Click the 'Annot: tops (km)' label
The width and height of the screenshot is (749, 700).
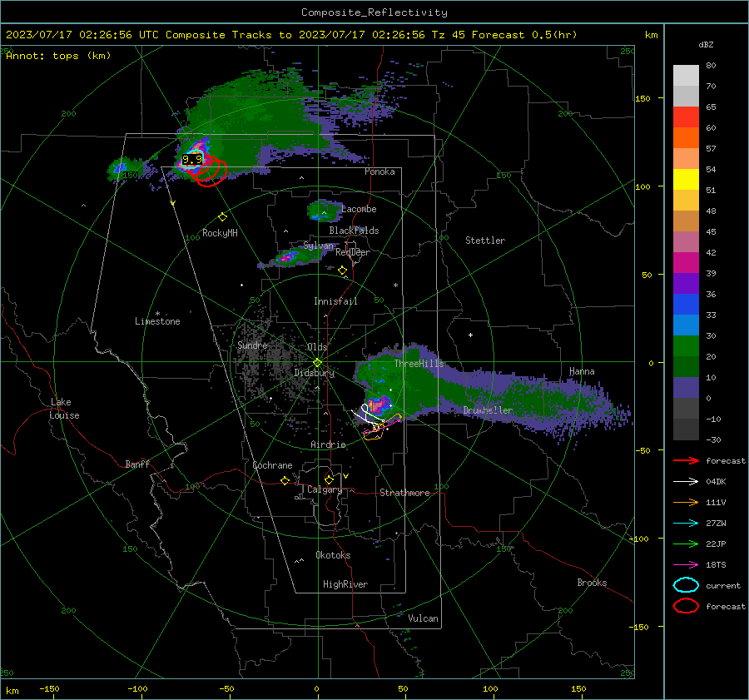point(58,56)
